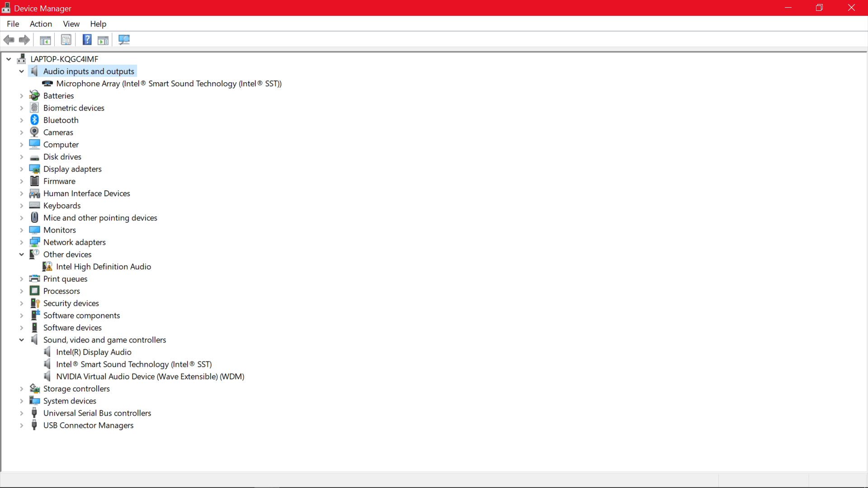Click the Intel High Definition Audio warning icon
868x488 pixels.
47,267
